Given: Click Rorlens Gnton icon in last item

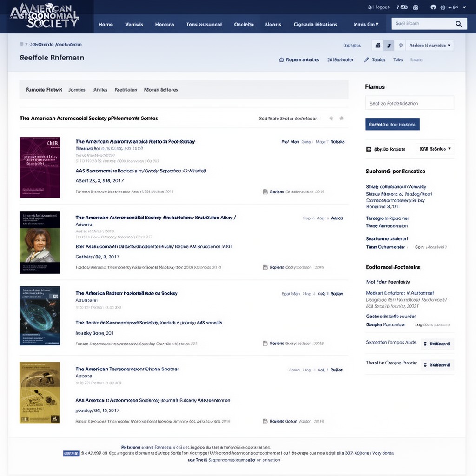Looking at the screenshot, I should click(x=265, y=421).
